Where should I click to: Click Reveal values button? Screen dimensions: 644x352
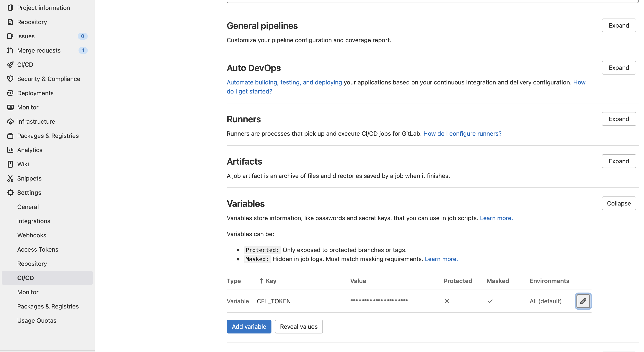coord(299,326)
